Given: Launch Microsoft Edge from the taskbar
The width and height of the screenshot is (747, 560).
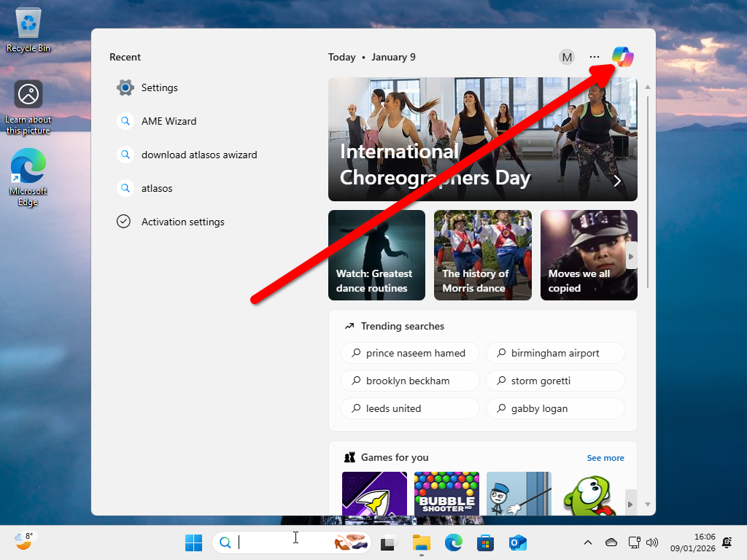Looking at the screenshot, I should point(454,542).
